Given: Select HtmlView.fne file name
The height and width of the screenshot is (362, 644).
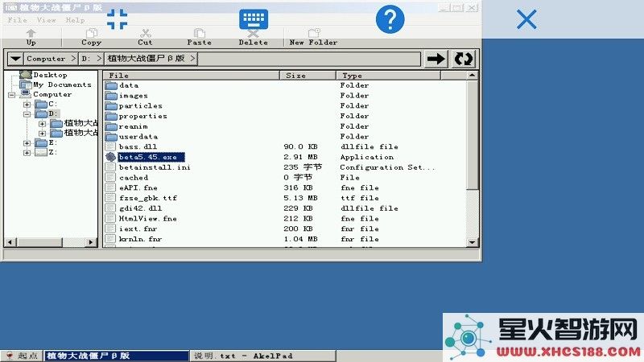Looking at the screenshot, I should [147, 219].
